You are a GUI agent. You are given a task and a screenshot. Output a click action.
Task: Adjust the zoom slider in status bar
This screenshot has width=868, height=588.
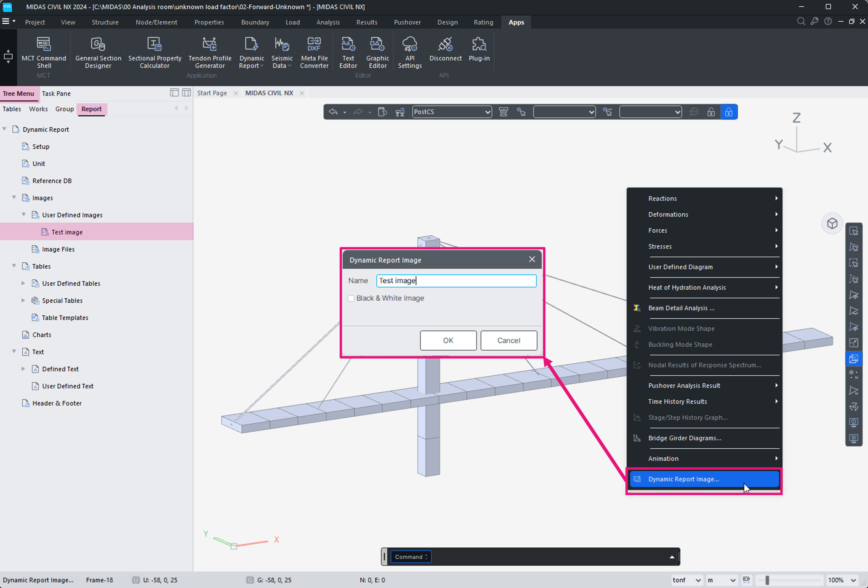[767, 580]
